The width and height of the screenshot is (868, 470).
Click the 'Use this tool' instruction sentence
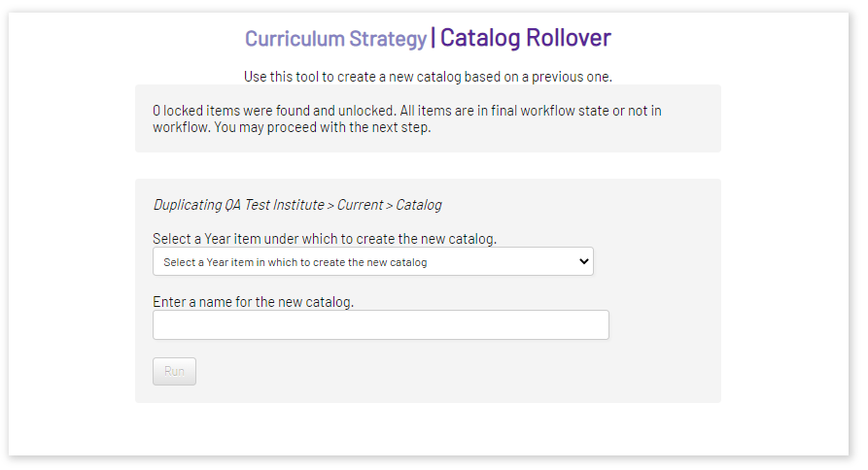coord(428,77)
